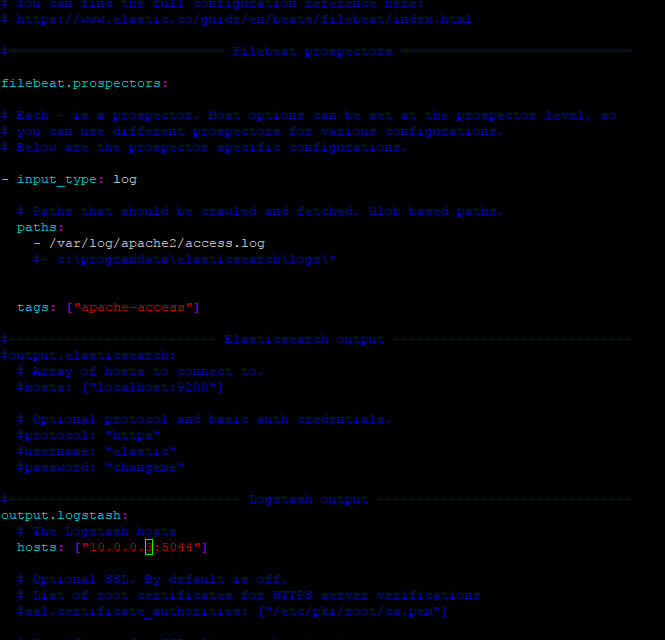665x640 pixels.
Task: Click the green cursor block in the IP address
Action: [x=149, y=547]
